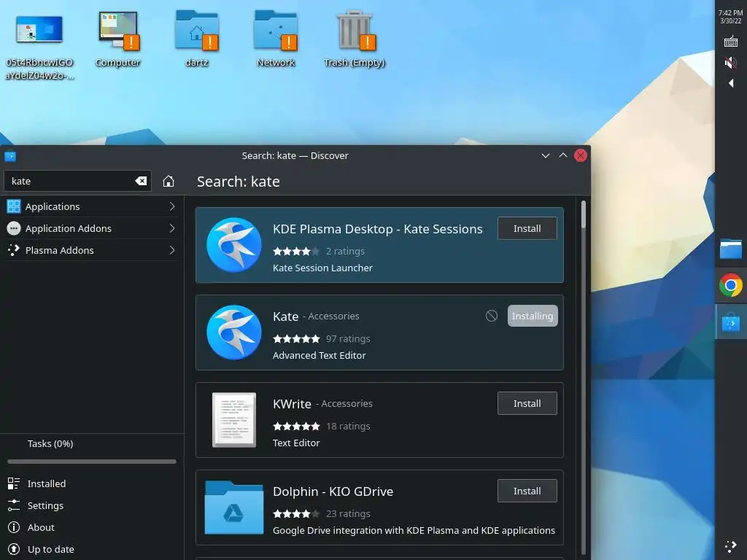Expand the Application Addons category
747x560 pixels.
pyautogui.click(x=172, y=228)
